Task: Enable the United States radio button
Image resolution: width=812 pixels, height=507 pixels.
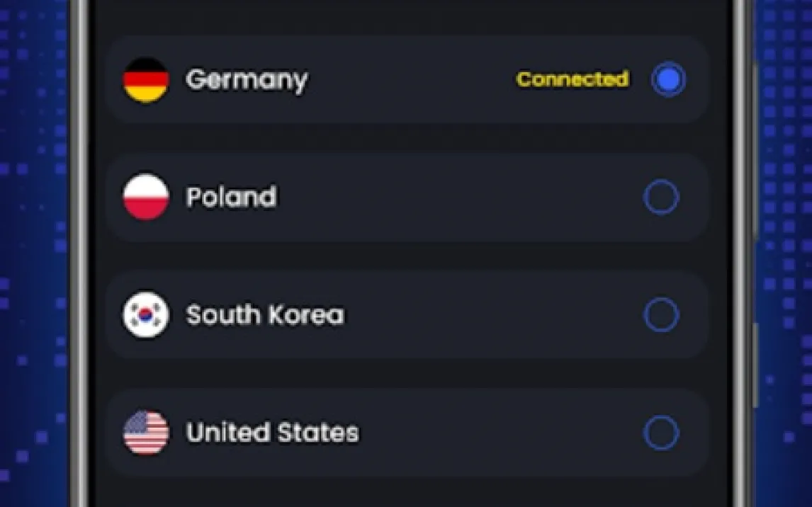Action: tap(661, 433)
